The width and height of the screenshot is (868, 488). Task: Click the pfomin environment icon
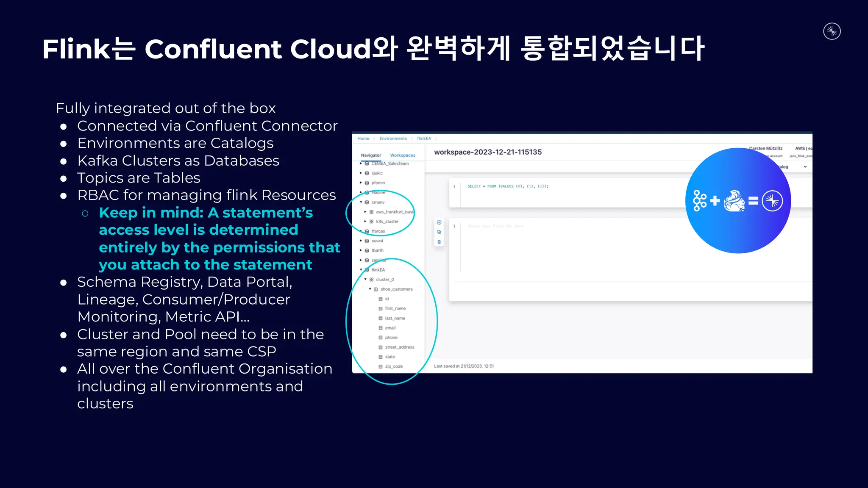(x=367, y=183)
